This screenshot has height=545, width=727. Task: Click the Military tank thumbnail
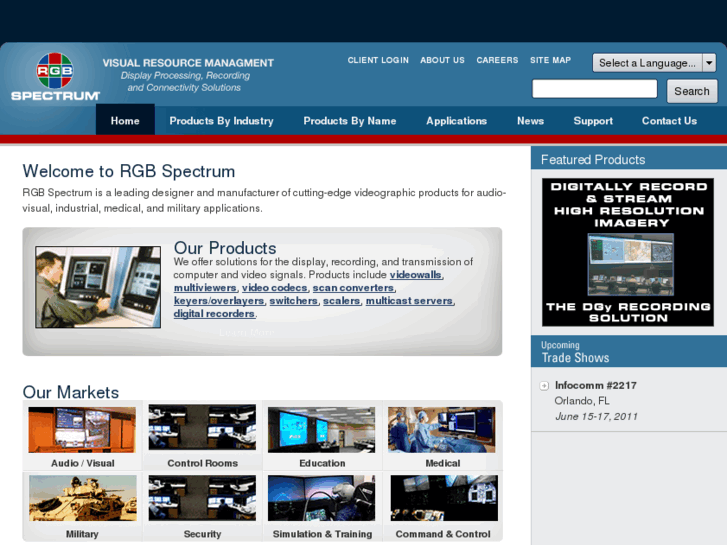click(83, 498)
